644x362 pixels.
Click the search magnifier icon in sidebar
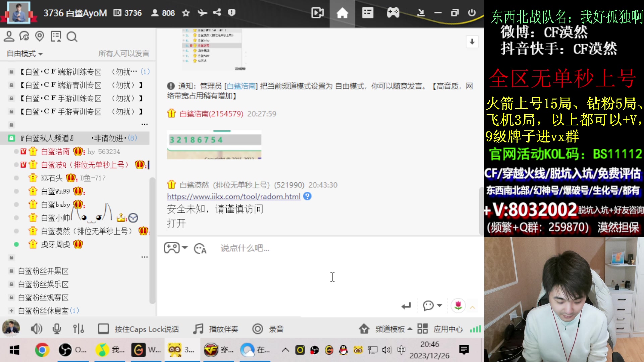pos(72,37)
